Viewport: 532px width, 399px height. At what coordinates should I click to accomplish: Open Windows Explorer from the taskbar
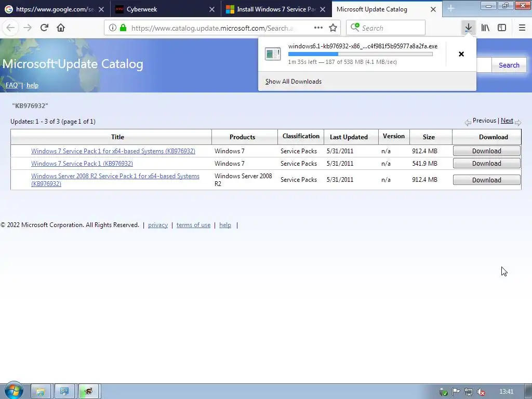point(41,392)
